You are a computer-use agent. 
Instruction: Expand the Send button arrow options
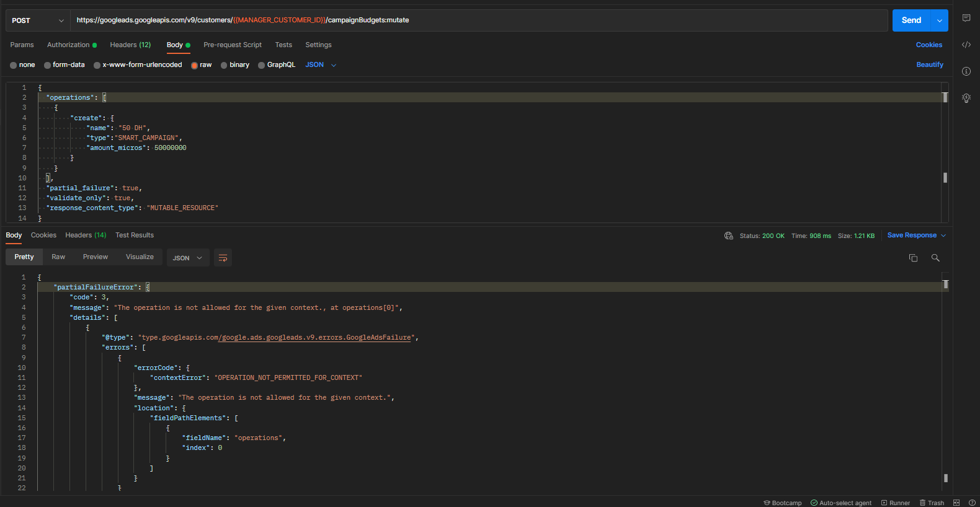[940, 20]
